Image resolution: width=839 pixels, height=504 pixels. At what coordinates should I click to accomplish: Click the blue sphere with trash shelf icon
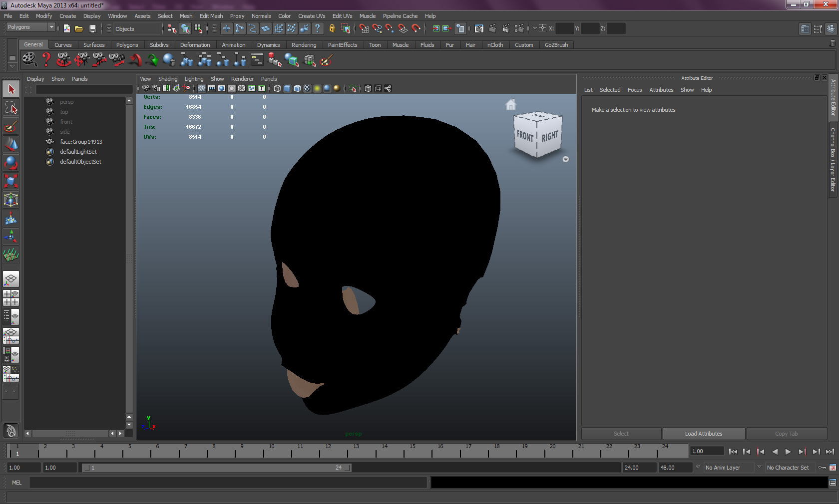pyautogui.click(x=169, y=60)
